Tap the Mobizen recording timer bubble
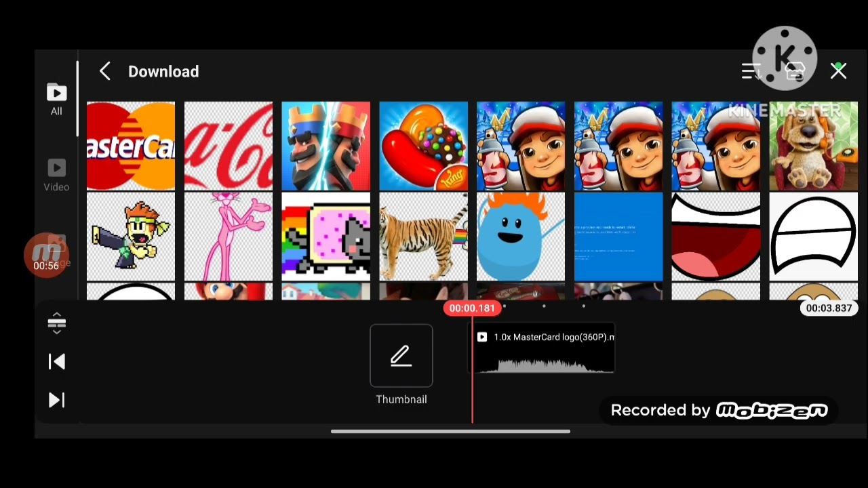This screenshot has height=488, width=868. 46,256
